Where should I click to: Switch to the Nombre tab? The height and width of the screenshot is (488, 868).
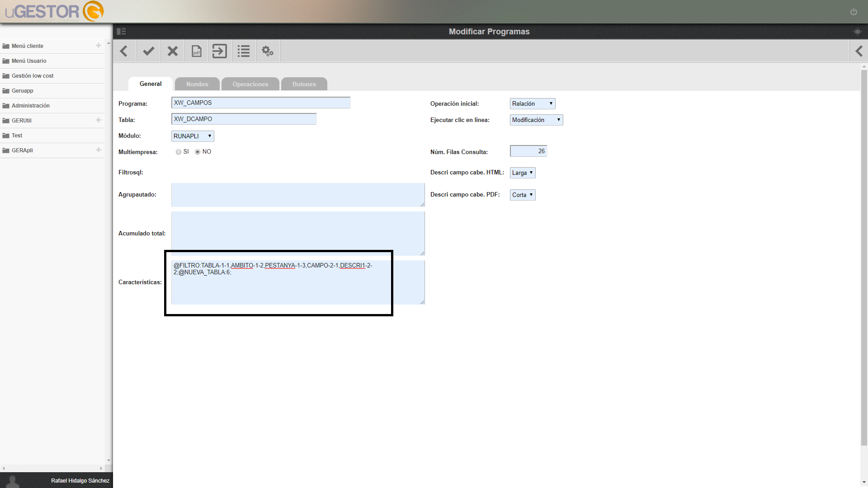point(197,84)
